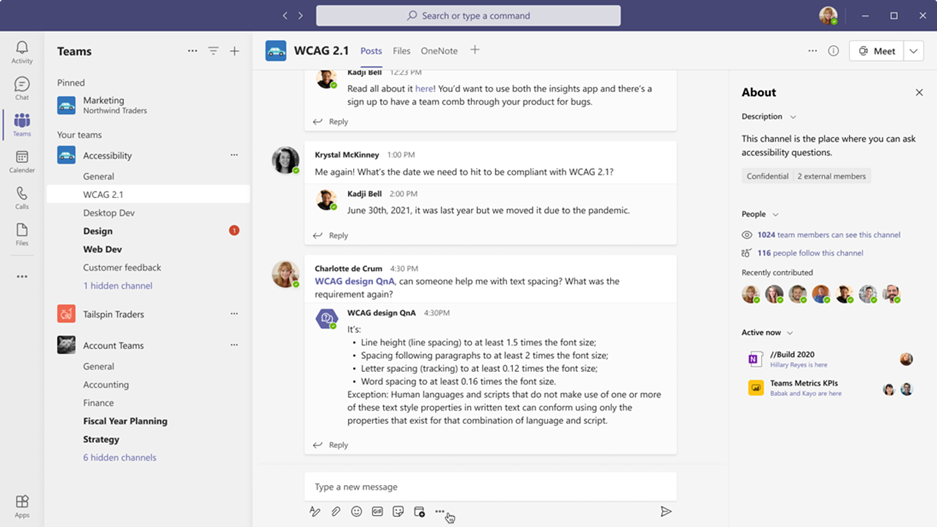Open pinned Marketing channel
Viewport: 937px width, 527px height.
[x=148, y=105]
